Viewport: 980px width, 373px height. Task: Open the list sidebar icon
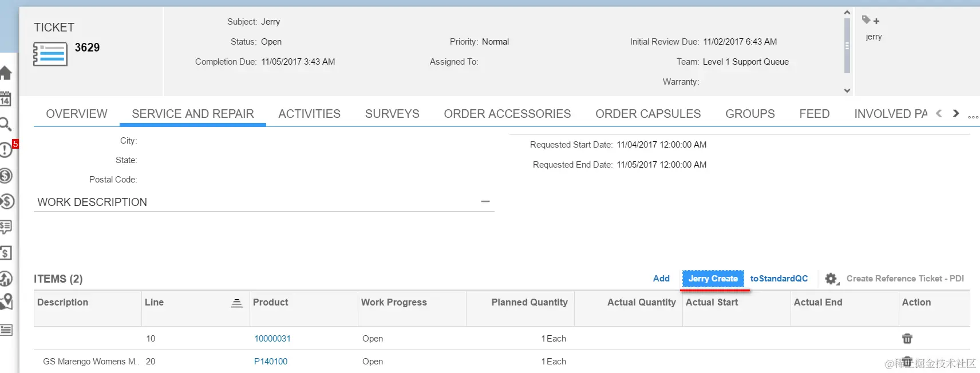pyautogui.click(x=6, y=330)
